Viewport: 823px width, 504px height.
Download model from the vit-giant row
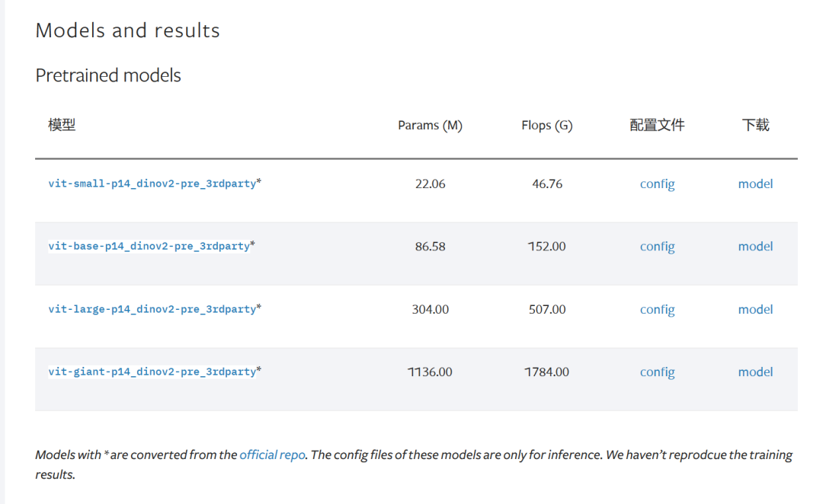coord(755,372)
